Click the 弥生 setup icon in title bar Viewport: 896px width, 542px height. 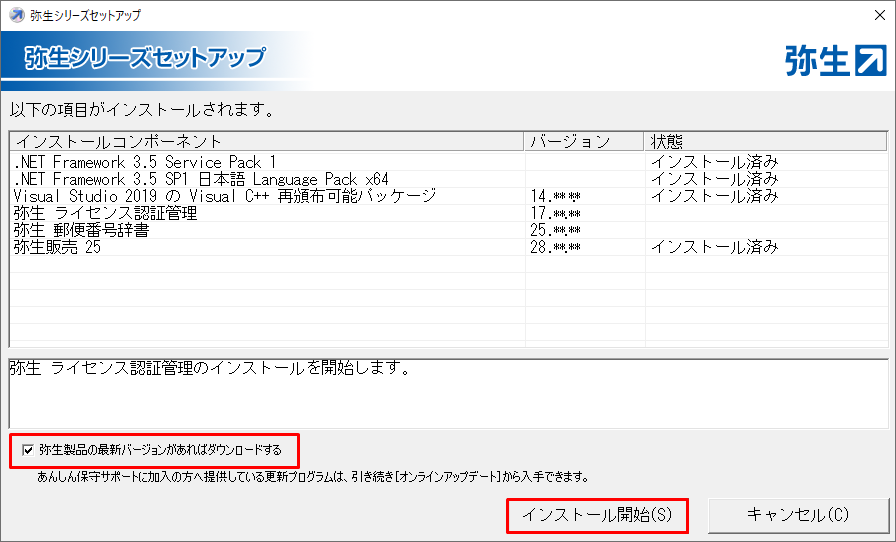tap(17, 15)
